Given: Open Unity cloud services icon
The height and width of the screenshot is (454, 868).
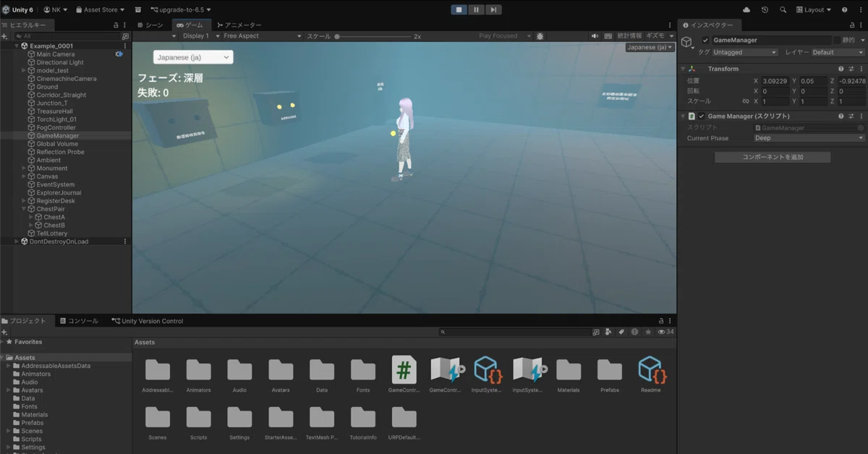Looking at the screenshot, I should tap(746, 9).
